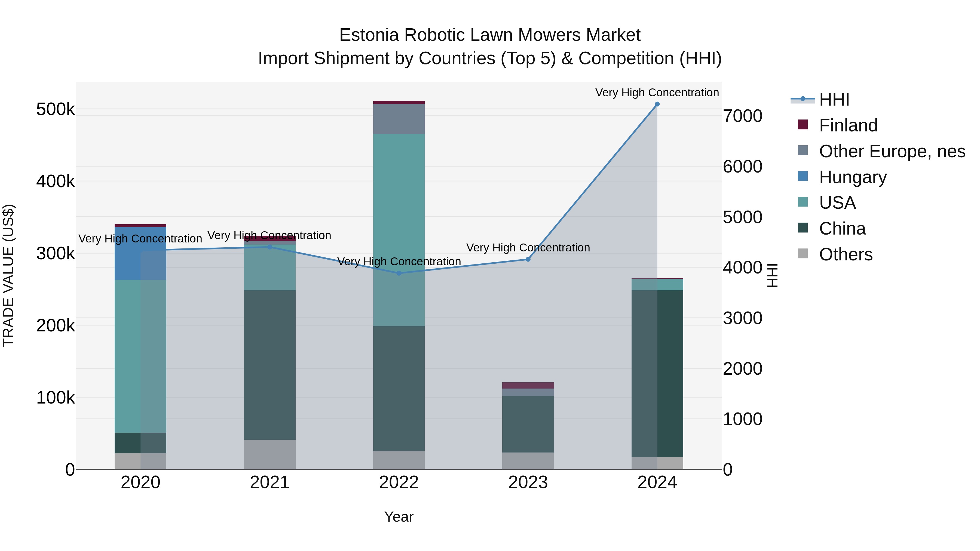Click the 1000 HHI axis tick label
Screen dimensions: 980x551
743,419
